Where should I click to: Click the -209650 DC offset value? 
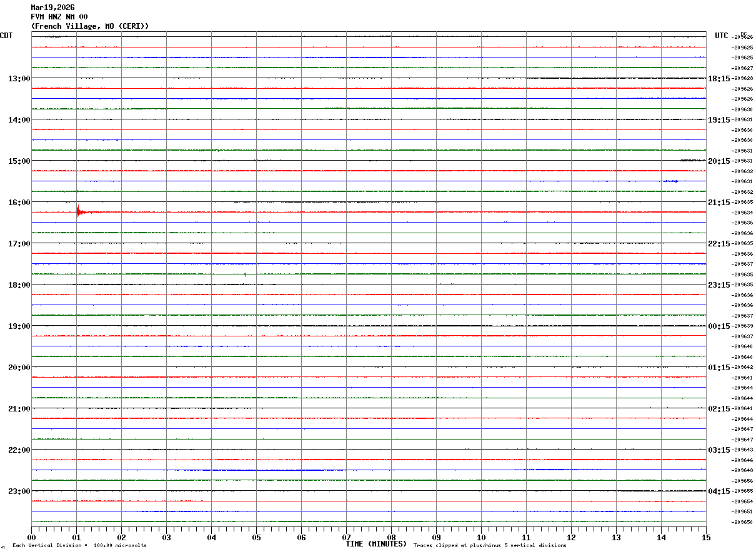coord(743,522)
